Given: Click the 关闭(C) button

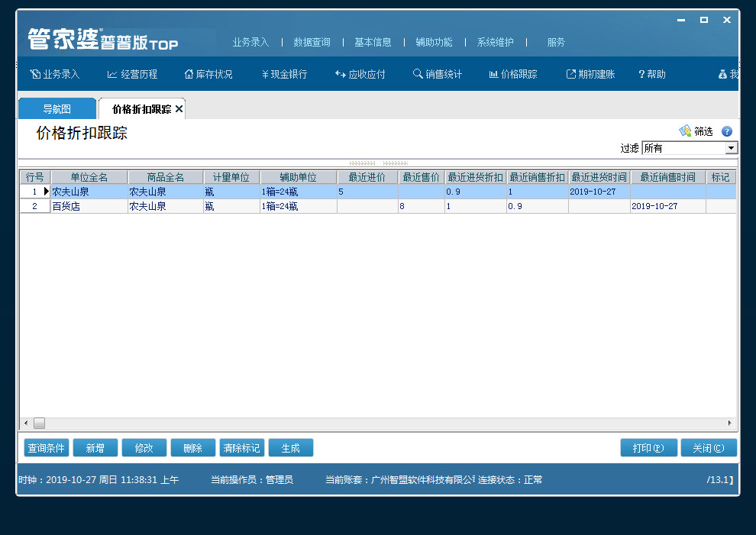Looking at the screenshot, I should coord(708,448).
